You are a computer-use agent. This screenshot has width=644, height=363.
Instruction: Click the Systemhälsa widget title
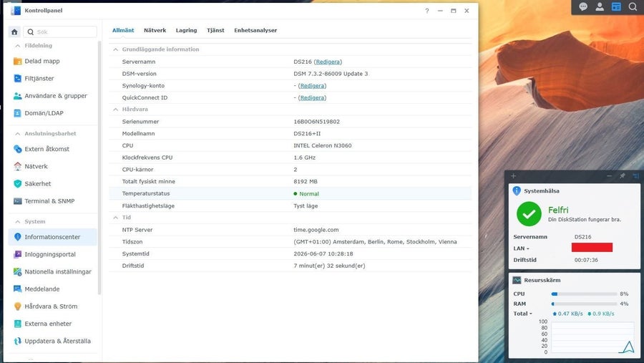tap(542, 191)
